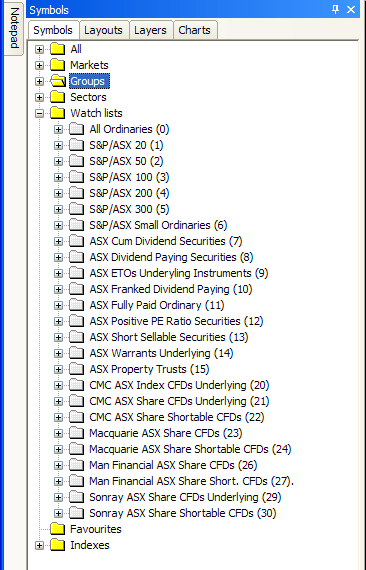Select ASX Fully Paid Ordinary (11) item
Viewport: 366px width, 570px height.
[x=157, y=305]
